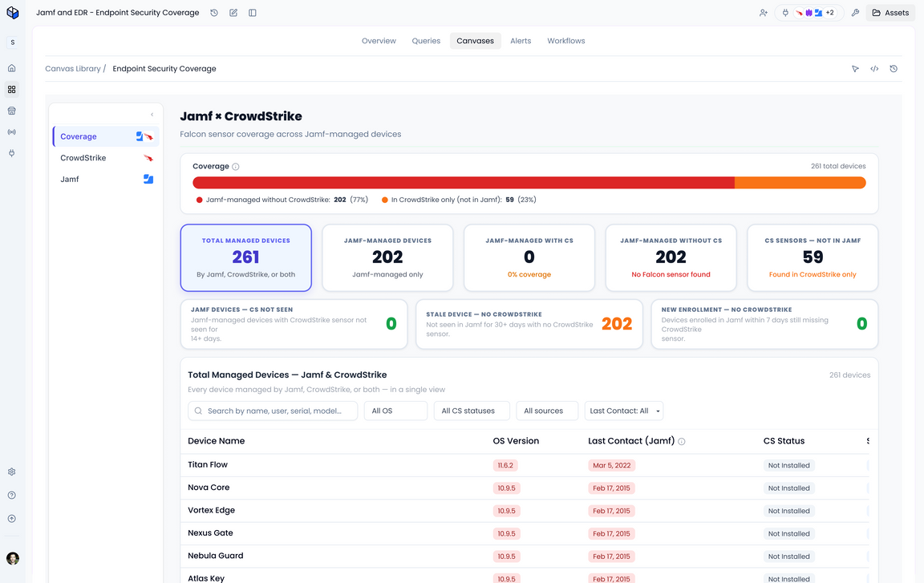Open the plug integrations icon in left sidebar
Viewport: 924px width, 583px height.
(x=12, y=153)
